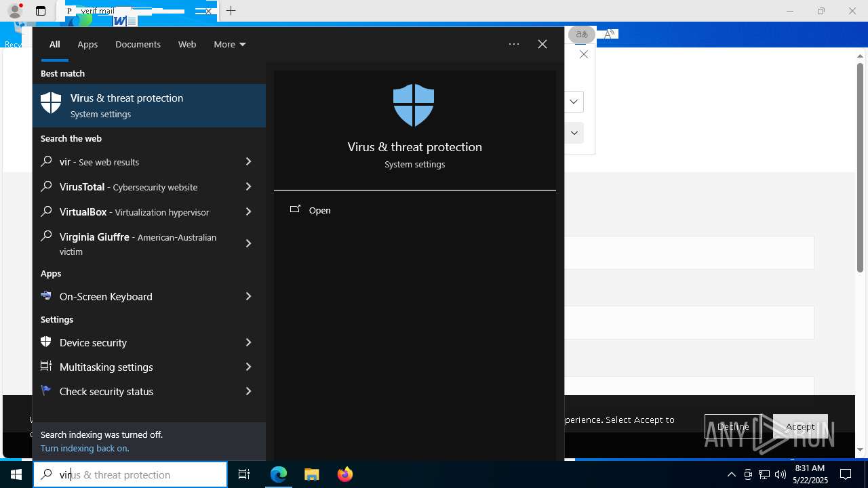Click the volume speaker tray icon

pyautogui.click(x=780, y=474)
